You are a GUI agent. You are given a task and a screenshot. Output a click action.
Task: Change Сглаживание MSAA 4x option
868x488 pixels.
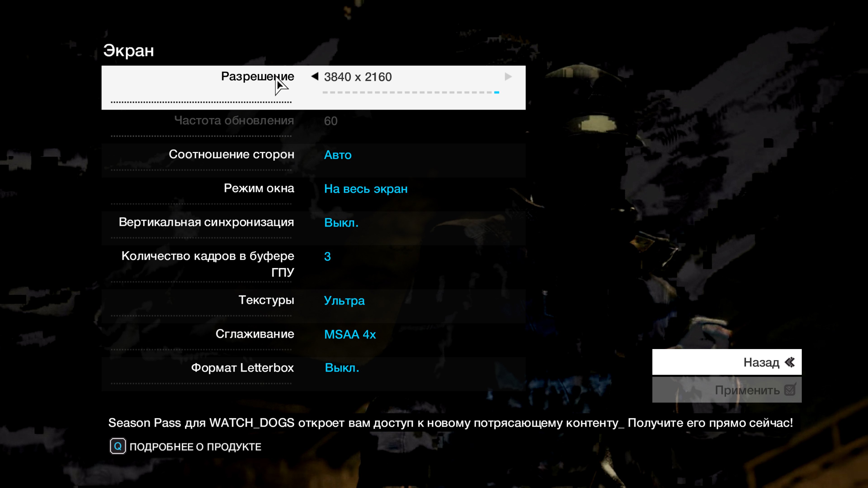[350, 334]
